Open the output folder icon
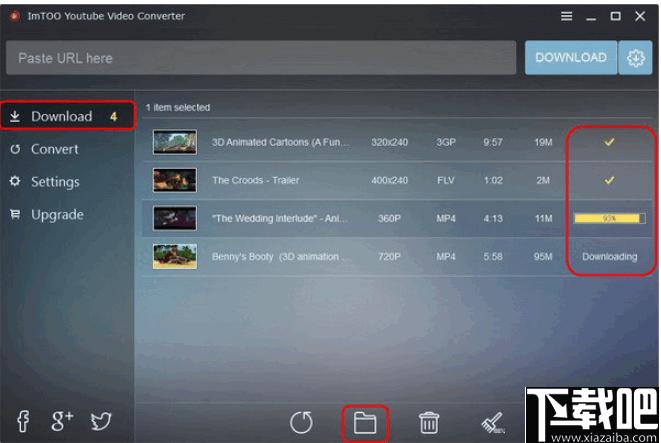This screenshot has height=443, width=661. (365, 423)
